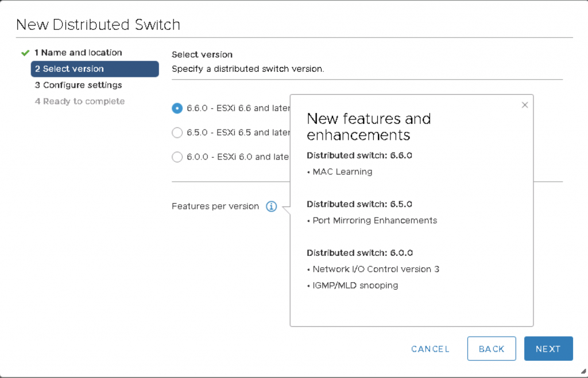Screen dimensions: 588x378
Task: Click the Distributed switch: 6.5.0 heading
Action: coord(359,204)
